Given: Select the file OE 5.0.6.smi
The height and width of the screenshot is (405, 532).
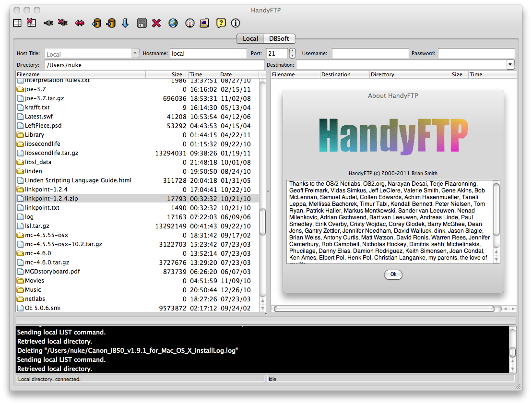Looking at the screenshot, I should 43,308.
